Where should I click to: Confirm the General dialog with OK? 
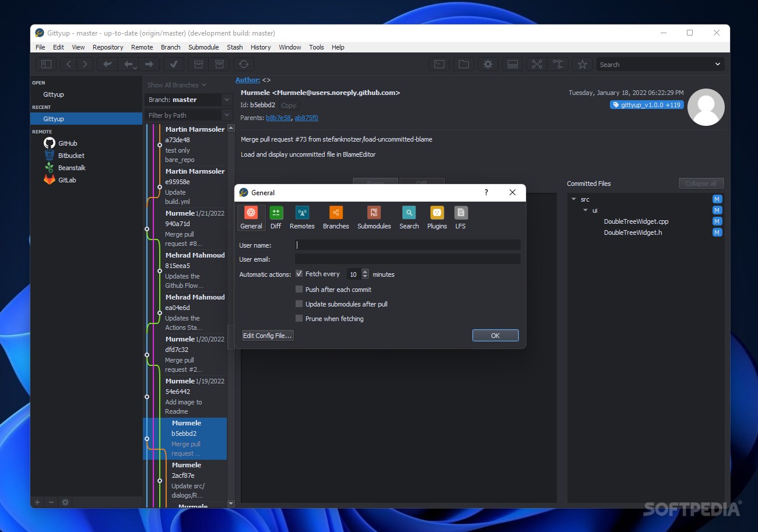click(495, 335)
